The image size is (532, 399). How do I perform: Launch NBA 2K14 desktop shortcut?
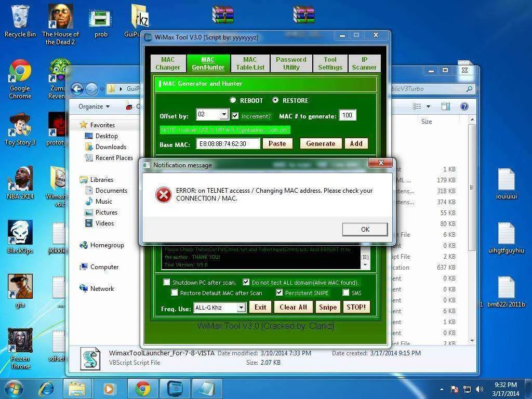coord(20,182)
